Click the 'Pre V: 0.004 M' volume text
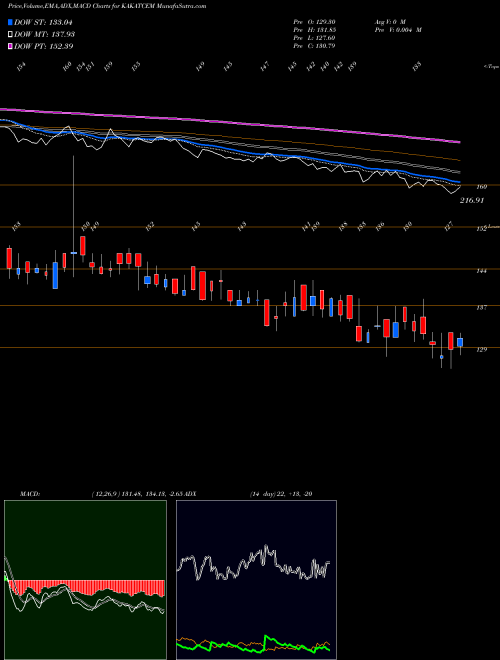Viewport: 500px width, 660px height. [x=398, y=30]
